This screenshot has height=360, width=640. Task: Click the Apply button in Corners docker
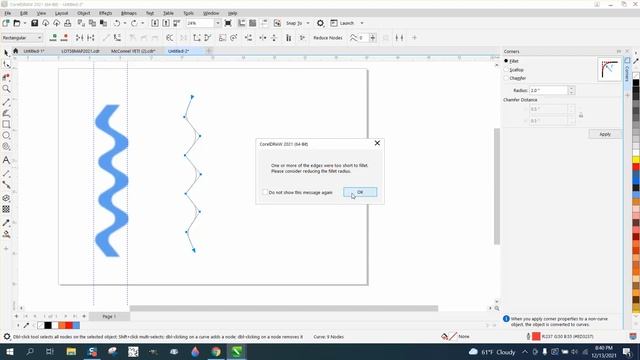(605, 134)
